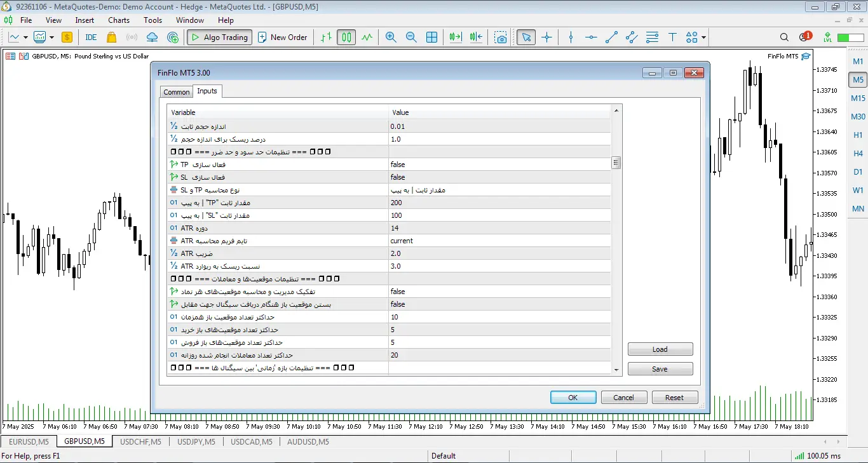Image resolution: width=868 pixels, height=463 pixels.
Task: Edit the 0.01 fixed lot size value
Action: pyautogui.click(x=499, y=126)
